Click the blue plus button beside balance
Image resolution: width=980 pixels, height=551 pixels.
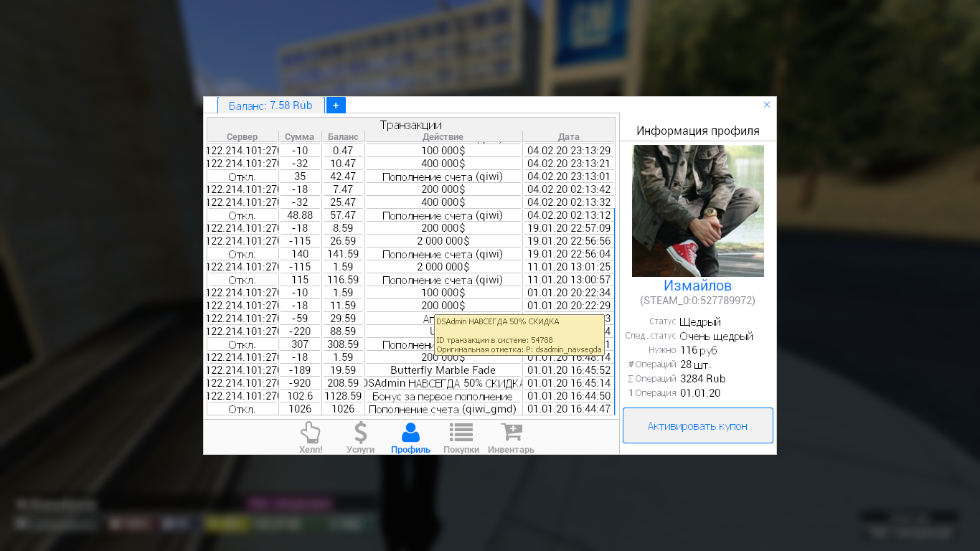coord(336,105)
